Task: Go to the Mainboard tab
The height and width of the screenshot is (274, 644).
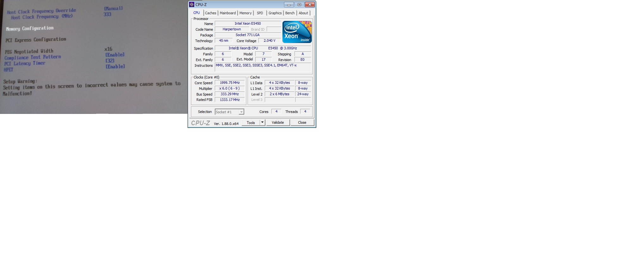Action: coord(228,13)
